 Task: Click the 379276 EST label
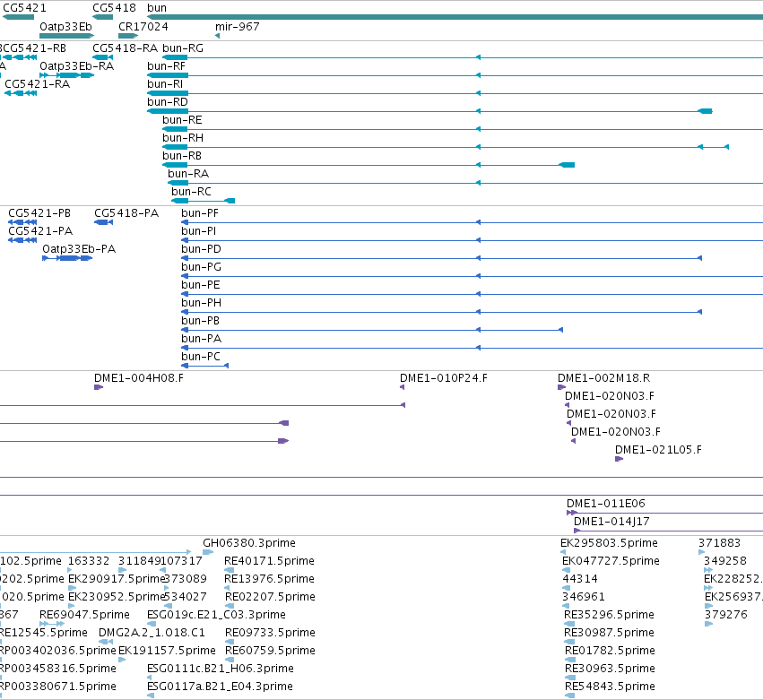pyautogui.click(x=726, y=615)
